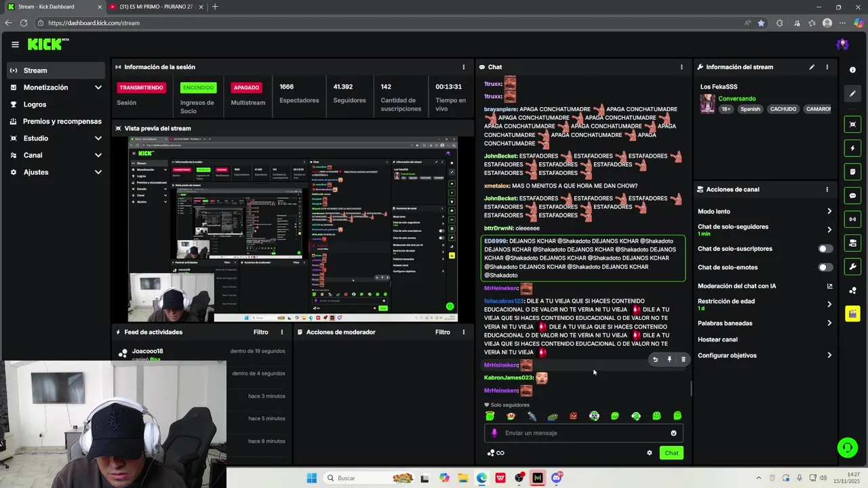Toggle the chat bubble panel icon in right sidebar
This screenshot has width=868, height=488.
(x=852, y=195)
